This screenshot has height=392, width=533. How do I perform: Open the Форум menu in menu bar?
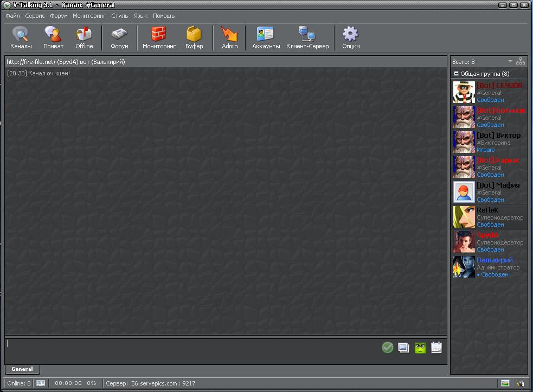[x=59, y=16]
